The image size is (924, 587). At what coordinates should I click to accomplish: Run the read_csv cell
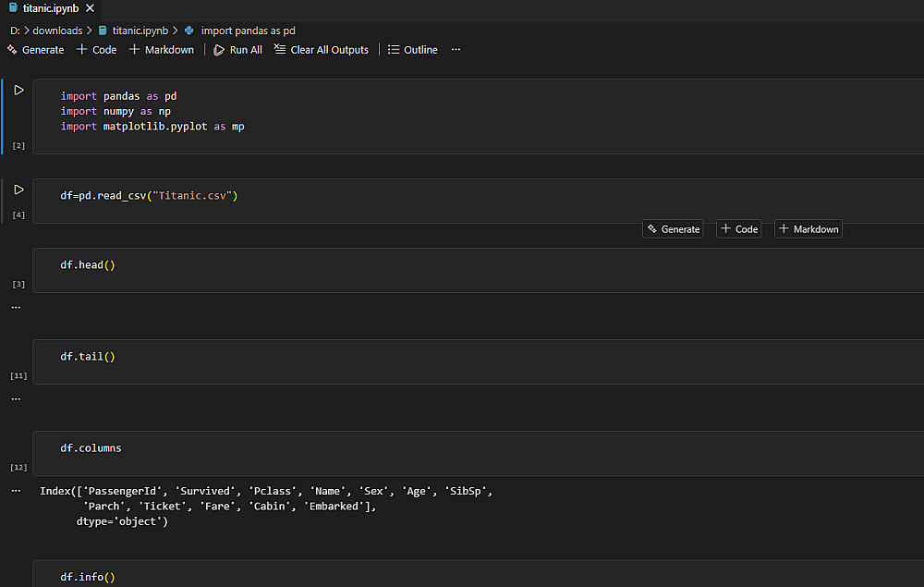point(18,190)
